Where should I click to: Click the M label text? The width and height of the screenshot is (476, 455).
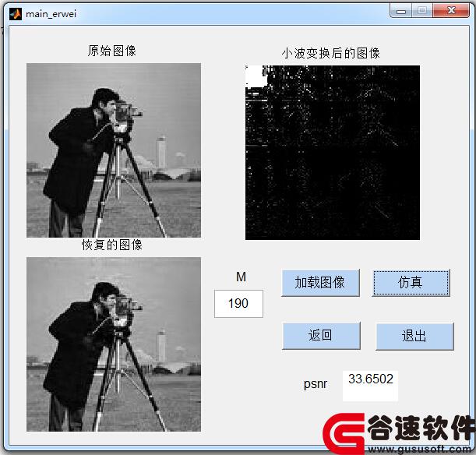click(241, 277)
